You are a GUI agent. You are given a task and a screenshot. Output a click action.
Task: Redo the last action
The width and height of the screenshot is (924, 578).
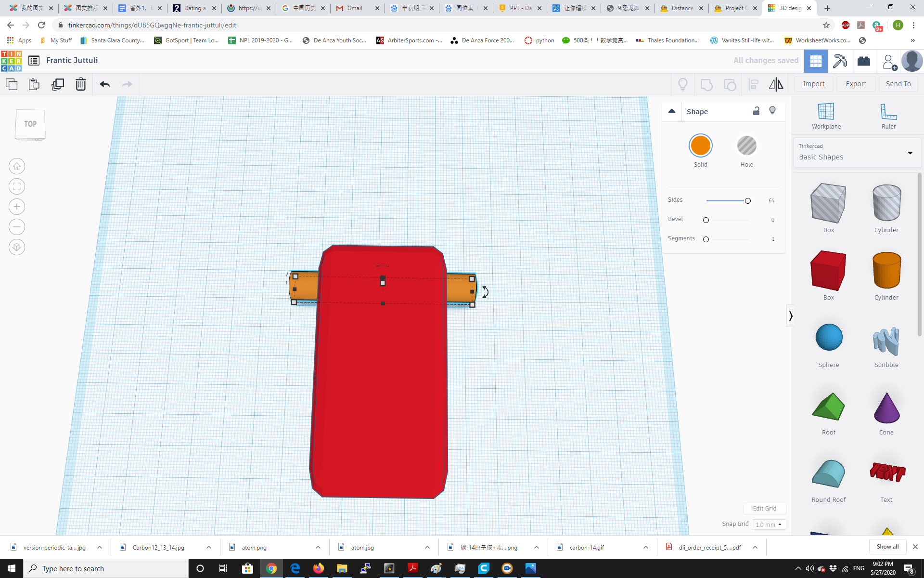(127, 84)
